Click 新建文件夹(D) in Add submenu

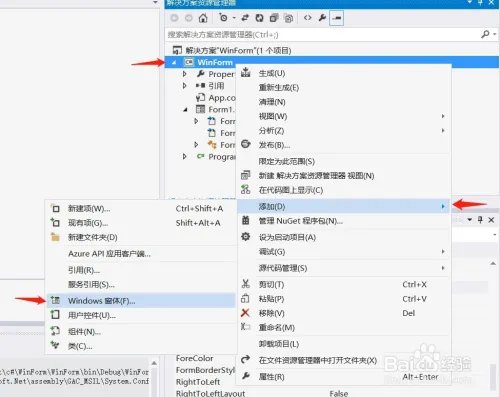141,237
